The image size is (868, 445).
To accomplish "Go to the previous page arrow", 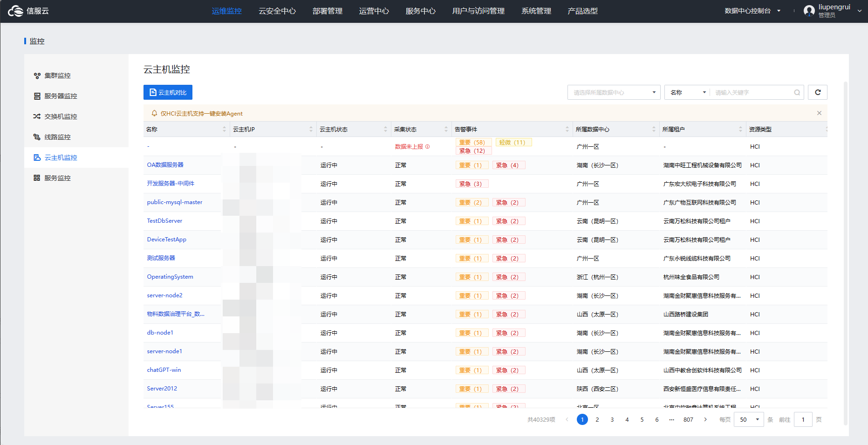I will 567,419.
